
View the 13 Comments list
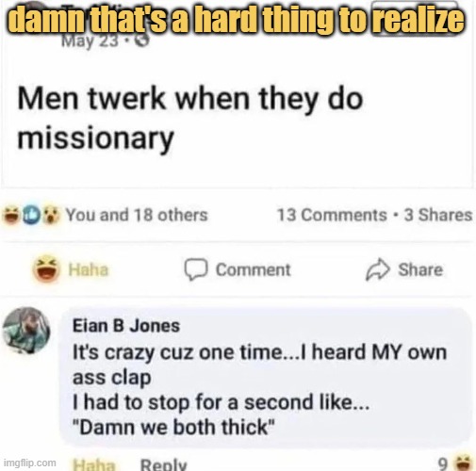point(332,216)
